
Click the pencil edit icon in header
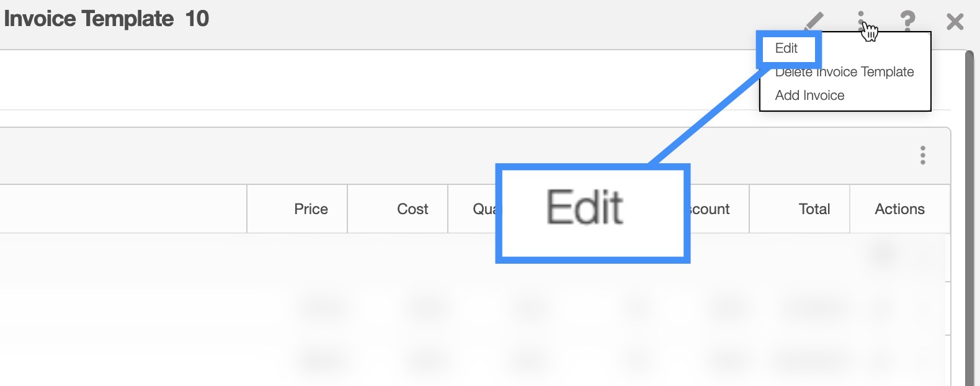point(814,21)
